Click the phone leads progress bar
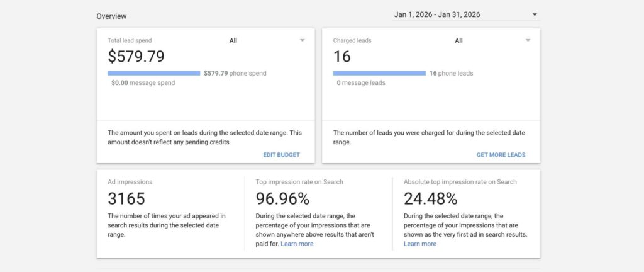 [379, 73]
